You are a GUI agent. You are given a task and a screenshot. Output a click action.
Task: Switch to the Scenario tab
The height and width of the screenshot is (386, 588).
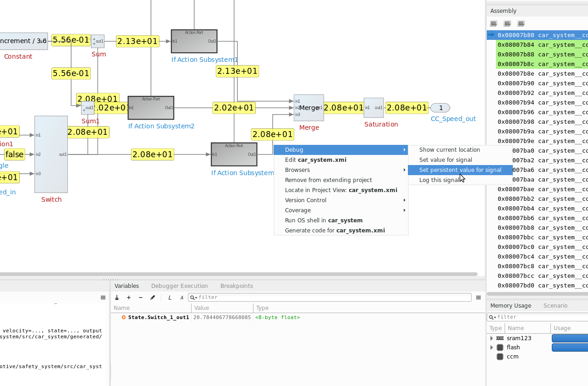click(x=555, y=306)
